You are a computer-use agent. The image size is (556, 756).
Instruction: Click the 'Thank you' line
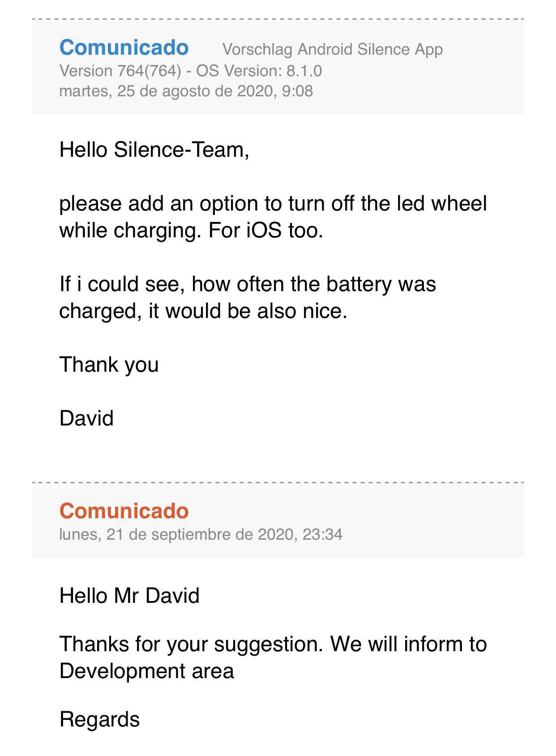point(109,365)
